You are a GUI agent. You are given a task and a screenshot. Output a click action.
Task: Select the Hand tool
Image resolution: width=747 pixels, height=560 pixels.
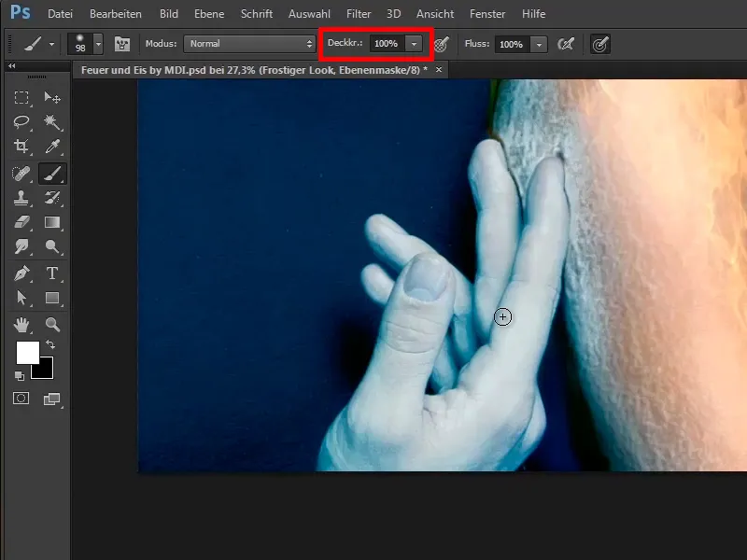[21, 325]
